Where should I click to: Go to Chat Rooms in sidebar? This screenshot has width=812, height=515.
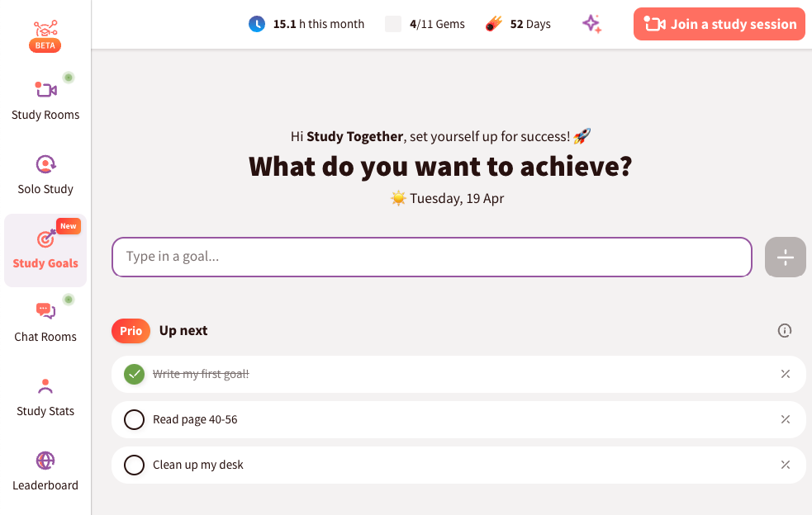[45, 322]
